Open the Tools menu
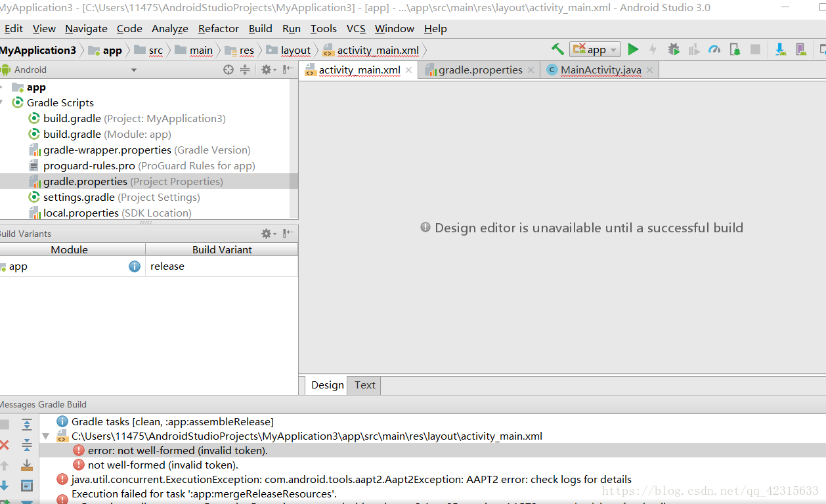Image resolution: width=826 pixels, height=504 pixels. (x=324, y=29)
